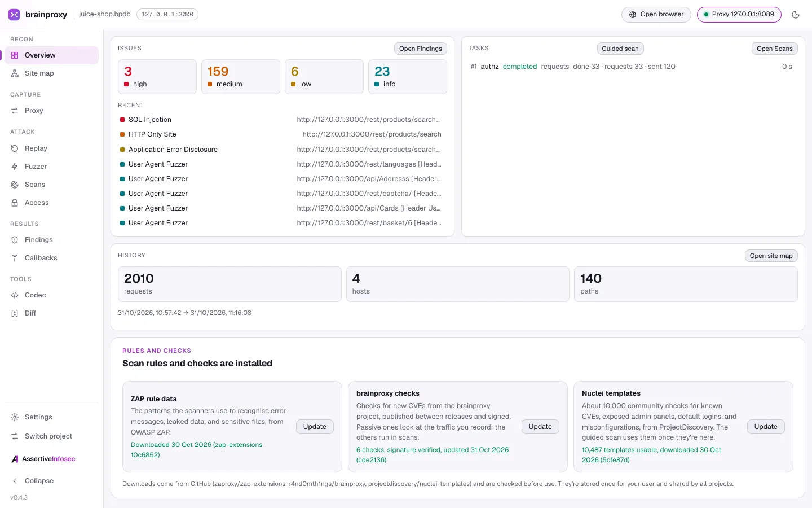This screenshot has height=508, width=812.
Task: Click the globe icon in Open browser
Action: click(633, 15)
